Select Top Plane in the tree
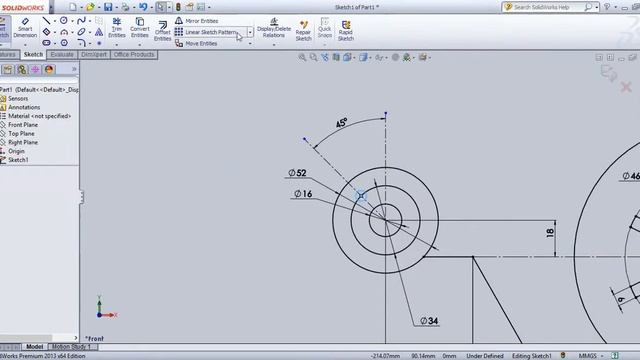The width and height of the screenshot is (640, 360). tap(21, 133)
